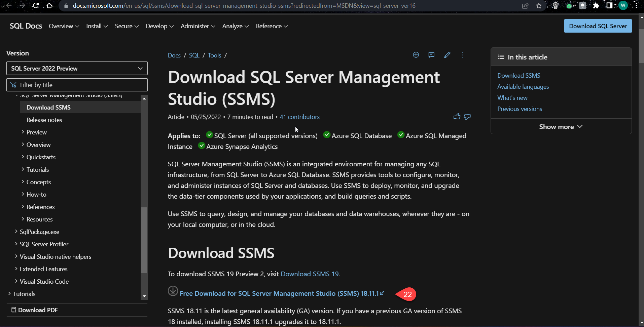Expand Visual Studio Code in sidebar
The height and width of the screenshot is (327, 644).
(x=16, y=281)
